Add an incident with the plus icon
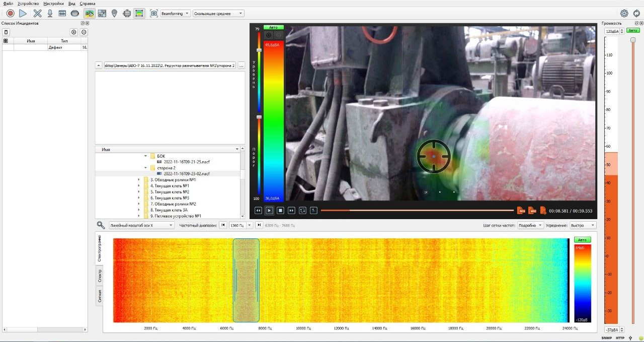 pos(74,32)
